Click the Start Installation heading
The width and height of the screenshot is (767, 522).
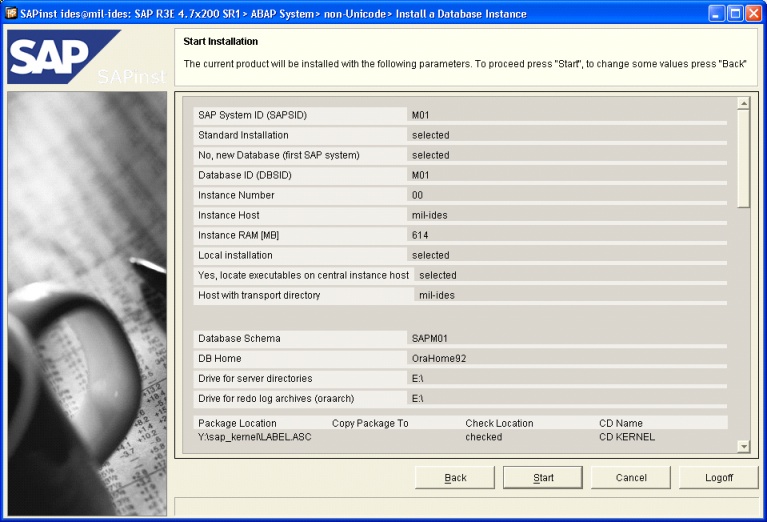tap(221, 42)
